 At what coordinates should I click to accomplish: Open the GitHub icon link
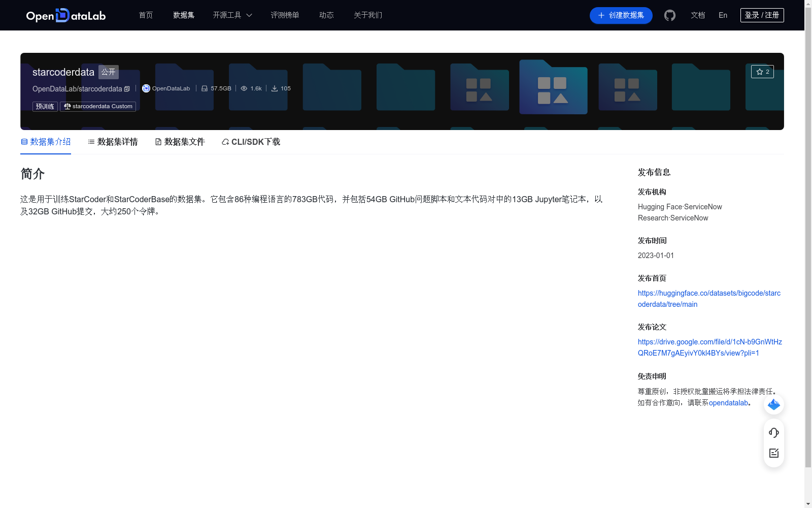[x=670, y=15]
